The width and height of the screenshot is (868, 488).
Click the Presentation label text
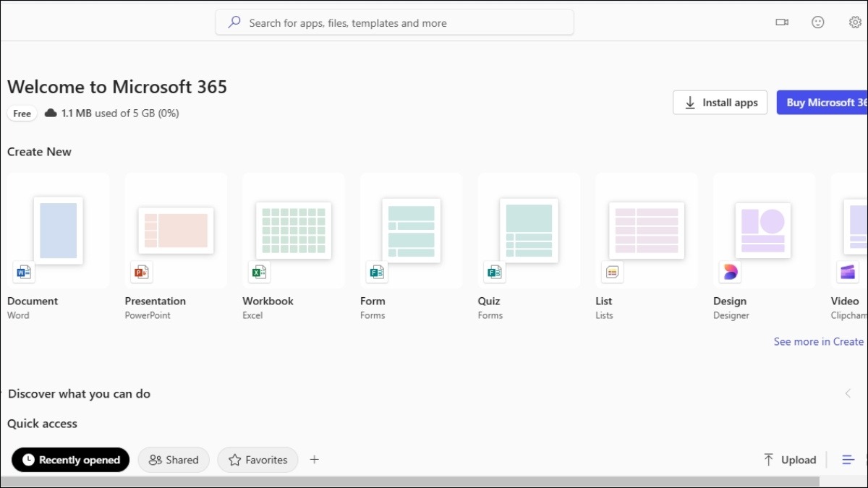point(156,301)
